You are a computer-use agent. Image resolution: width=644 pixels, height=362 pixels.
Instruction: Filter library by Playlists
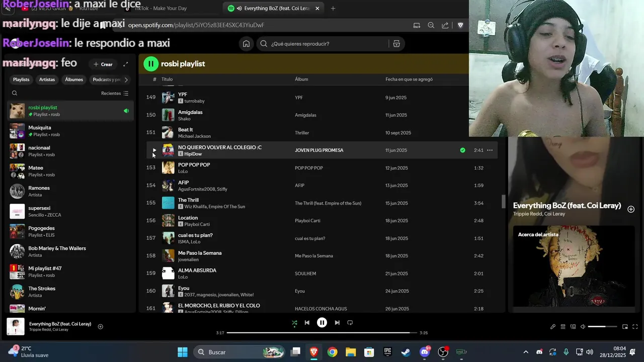21,79
